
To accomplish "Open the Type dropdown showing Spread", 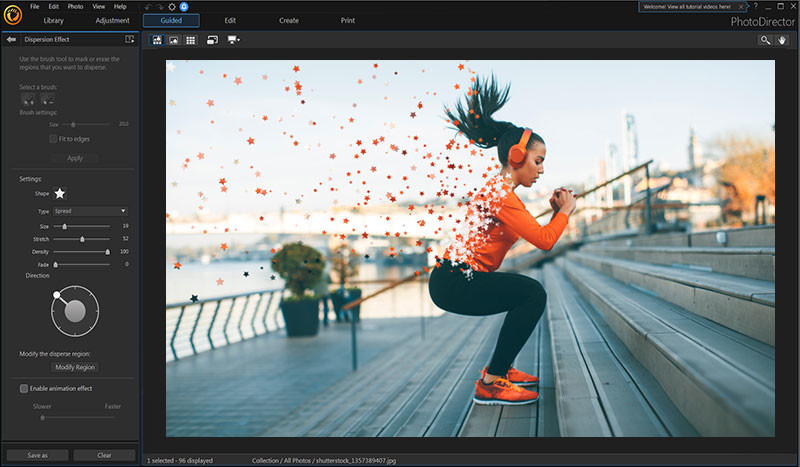I will click(90, 211).
